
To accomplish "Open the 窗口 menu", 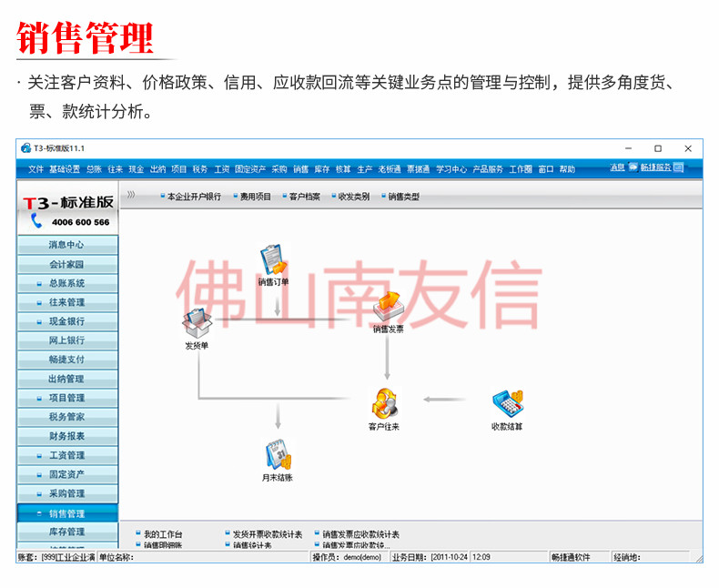I will pos(546,169).
